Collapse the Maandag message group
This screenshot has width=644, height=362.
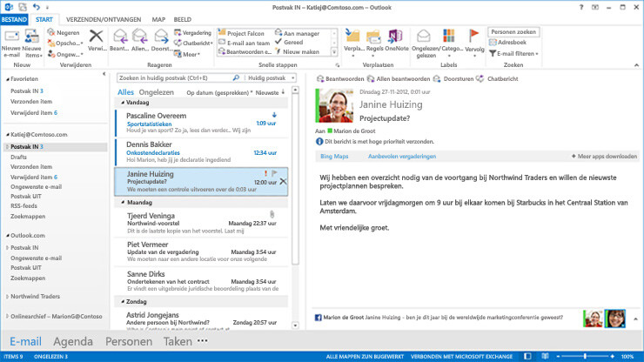pyautogui.click(x=123, y=203)
